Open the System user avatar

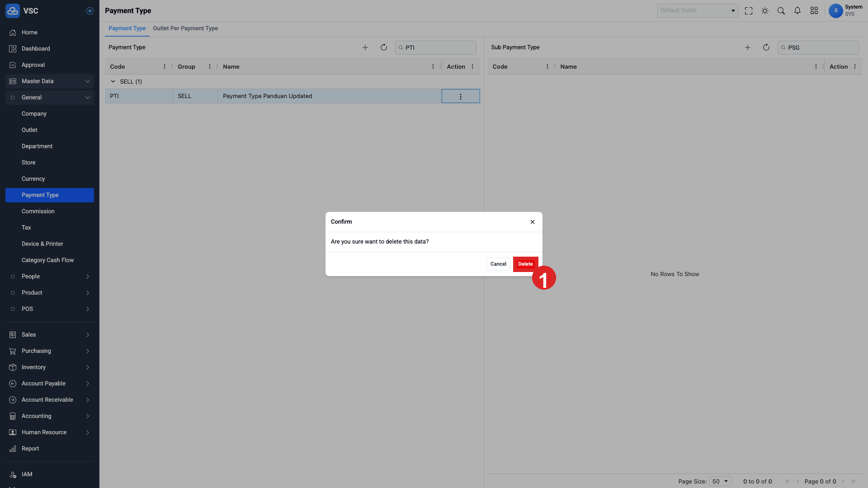click(836, 11)
